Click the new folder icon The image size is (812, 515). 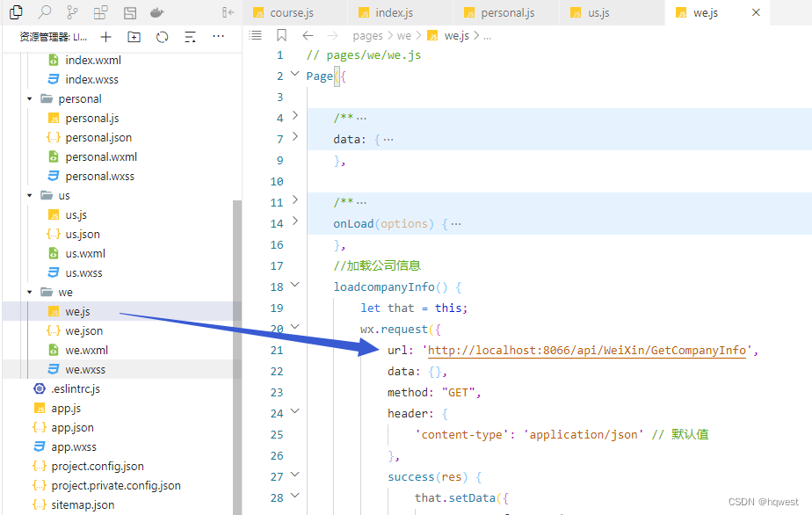(x=134, y=37)
